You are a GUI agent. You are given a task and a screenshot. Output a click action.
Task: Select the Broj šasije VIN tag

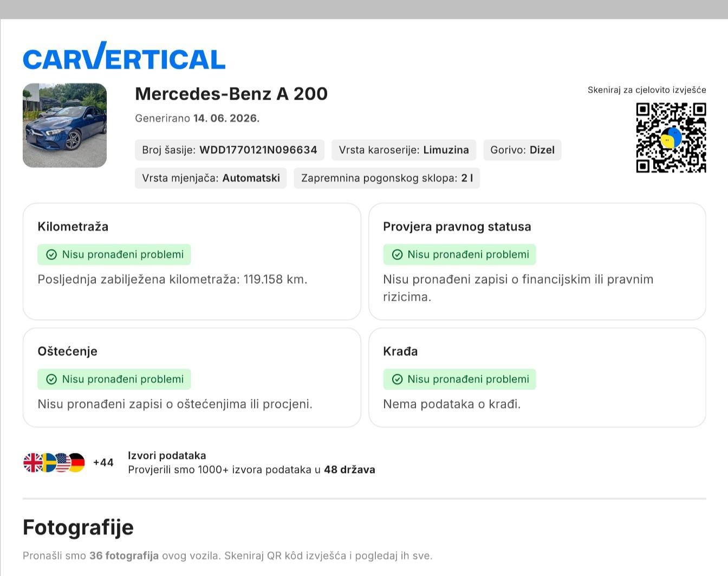click(230, 150)
